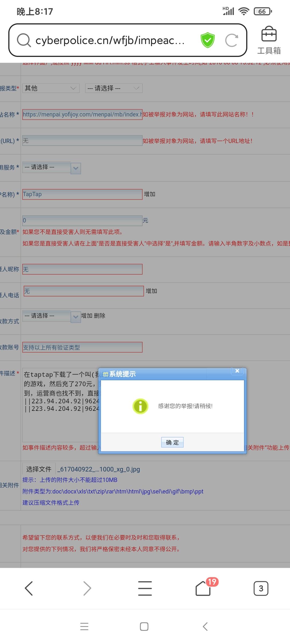Image resolution: width=290 pixels, height=644 pixels.
Task: Expand the 用服务 请选择 dropdown
Action: (x=52, y=168)
